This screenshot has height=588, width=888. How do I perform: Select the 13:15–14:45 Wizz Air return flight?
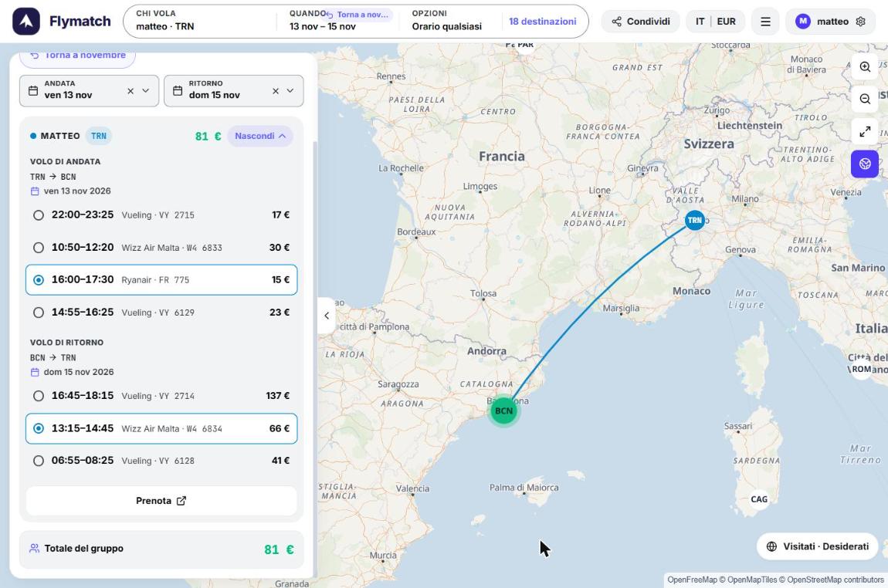pyautogui.click(x=161, y=428)
